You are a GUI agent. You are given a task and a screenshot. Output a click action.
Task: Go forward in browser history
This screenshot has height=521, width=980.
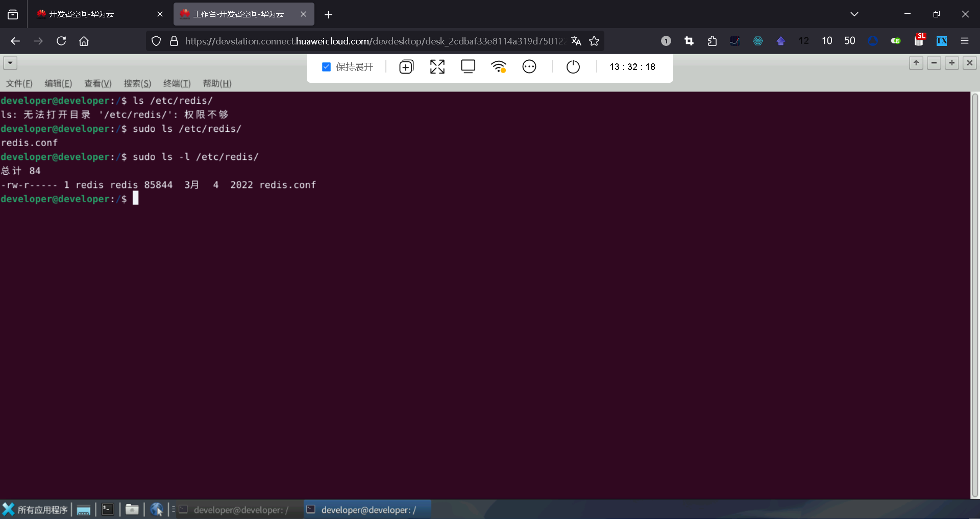38,41
